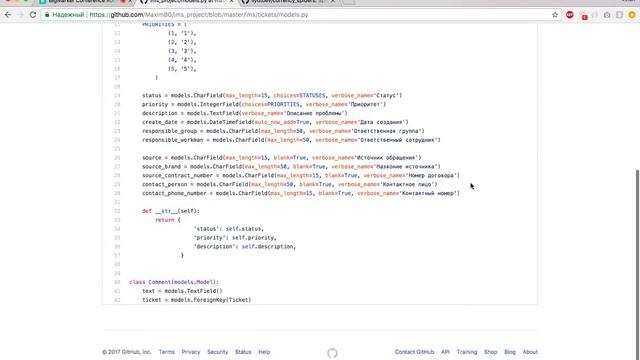
Task: Open the Shop footer link
Action: [491, 352]
